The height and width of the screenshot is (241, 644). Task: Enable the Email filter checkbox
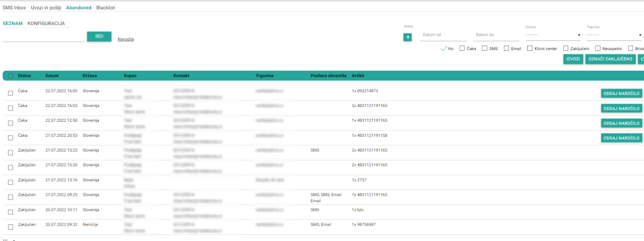507,49
